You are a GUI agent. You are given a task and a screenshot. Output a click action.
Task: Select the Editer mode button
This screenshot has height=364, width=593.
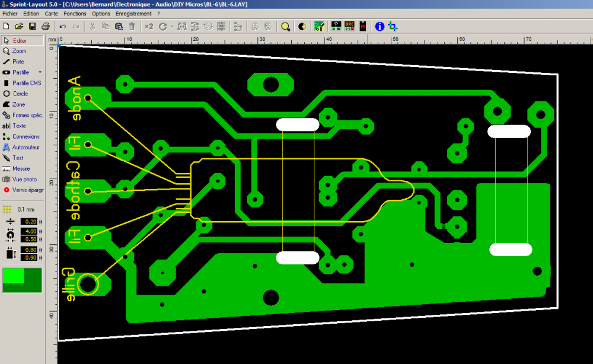(x=19, y=40)
